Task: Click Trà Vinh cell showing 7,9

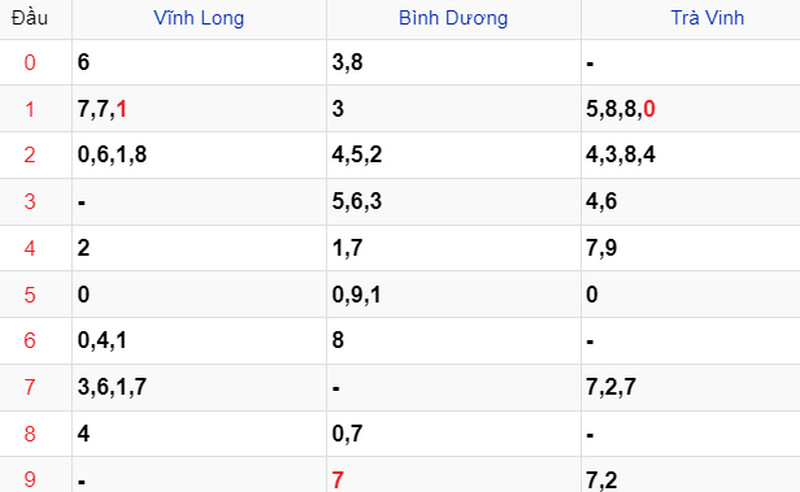Action: (x=602, y=248)
